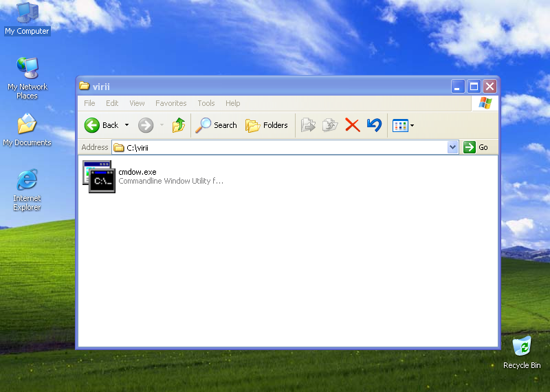Click the red Delete X icon
This screenshot has height=392, width=550.
point(353,125)
